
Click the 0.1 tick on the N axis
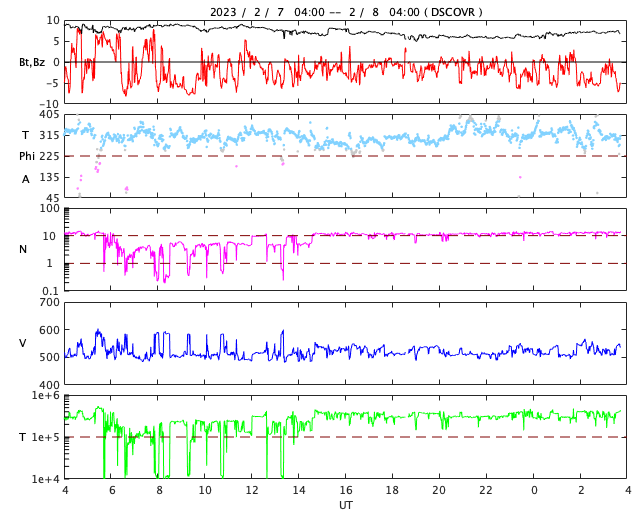(49, 291)
